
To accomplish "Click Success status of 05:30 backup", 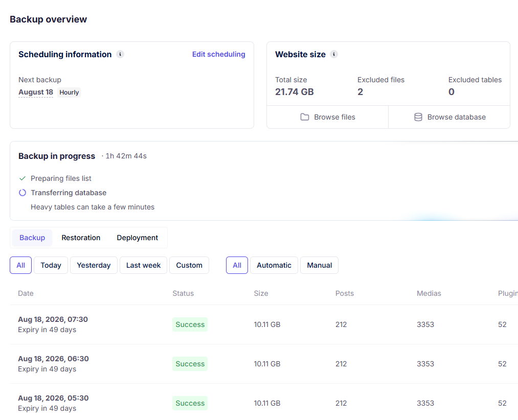I will point(190,403).
